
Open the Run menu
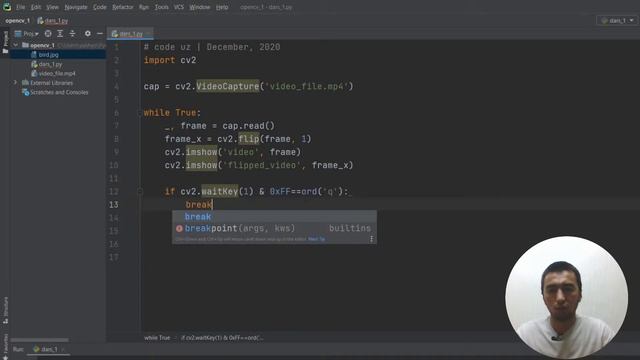tap(144, 7)
